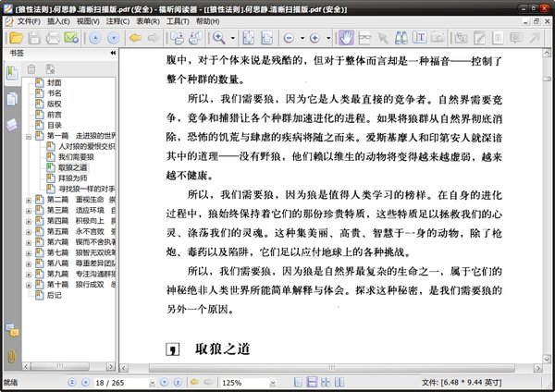
Task: Select the arrow selection tool
Action: pyautogui.click(x=383, y=38)
